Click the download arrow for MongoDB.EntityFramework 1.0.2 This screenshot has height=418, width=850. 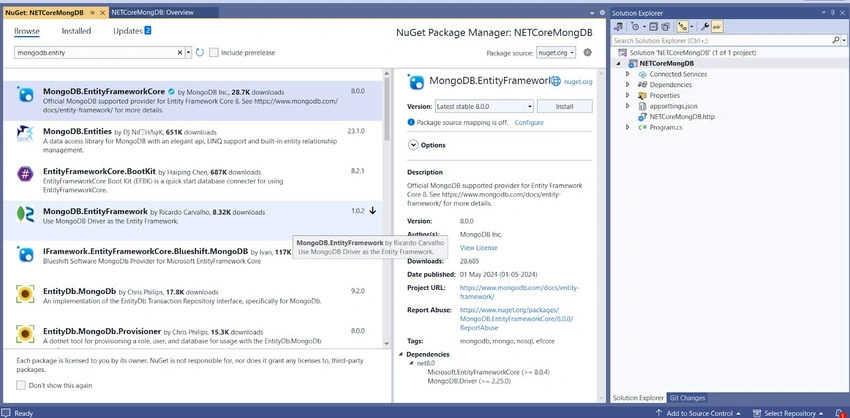[x=372, y=210]
